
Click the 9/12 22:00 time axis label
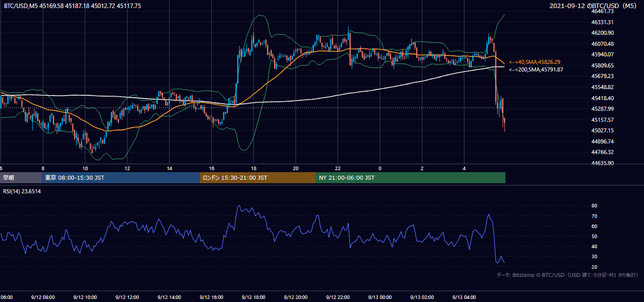338,297
